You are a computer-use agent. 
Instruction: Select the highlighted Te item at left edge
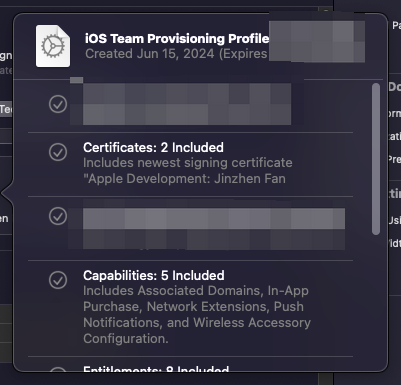coord(6,109)
